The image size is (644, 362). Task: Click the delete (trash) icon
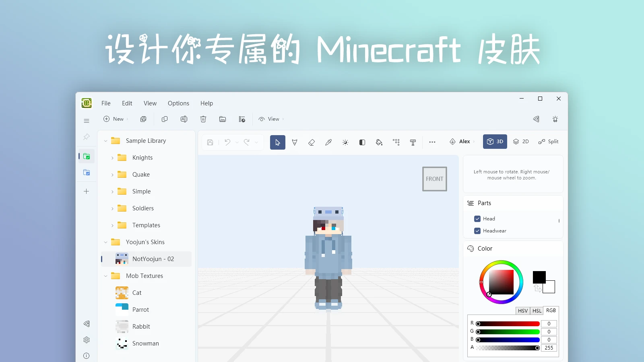coord(203,119)
